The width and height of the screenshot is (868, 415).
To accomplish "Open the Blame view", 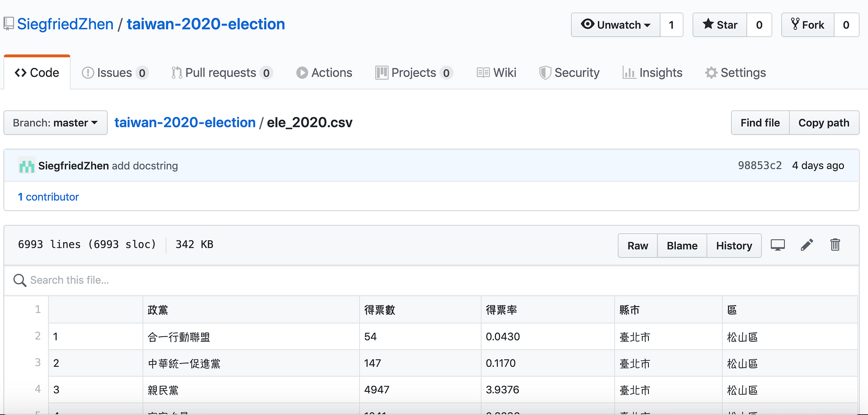I will pyautogui.click(x=682, y=246).
